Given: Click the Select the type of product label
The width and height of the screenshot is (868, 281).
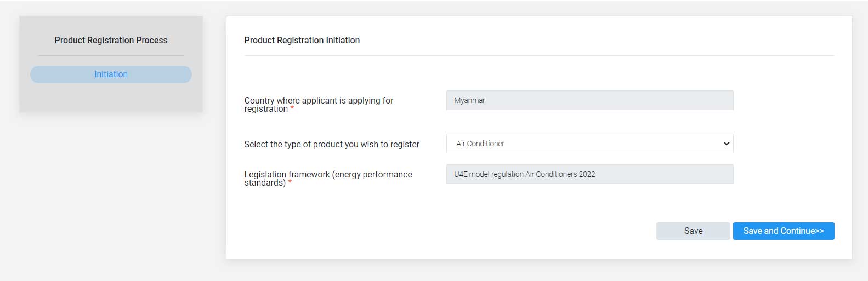Looking at the screenshot, I should (x=332, y=144).
